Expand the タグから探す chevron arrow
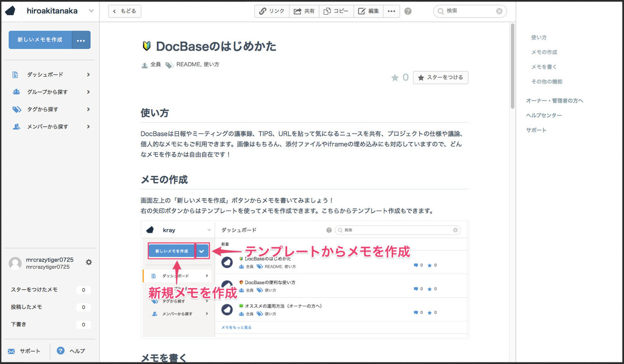Image resolution: width=624 pixels, height=364 pixels. (89, 109)
